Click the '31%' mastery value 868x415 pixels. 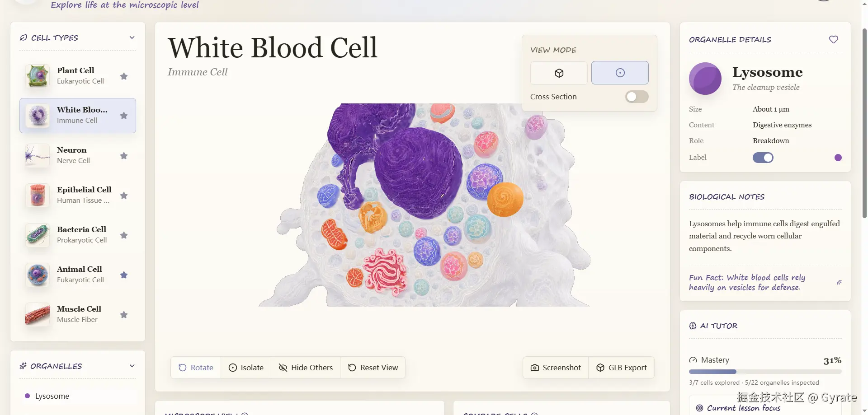pos(832,360)
